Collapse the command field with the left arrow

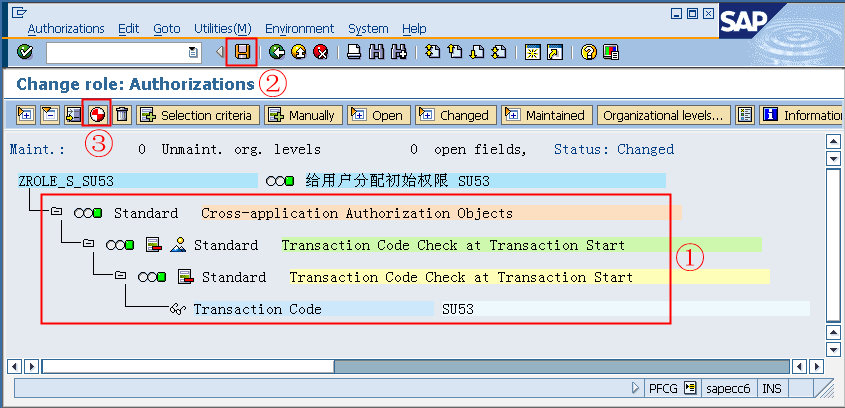(x=219, y=52)
